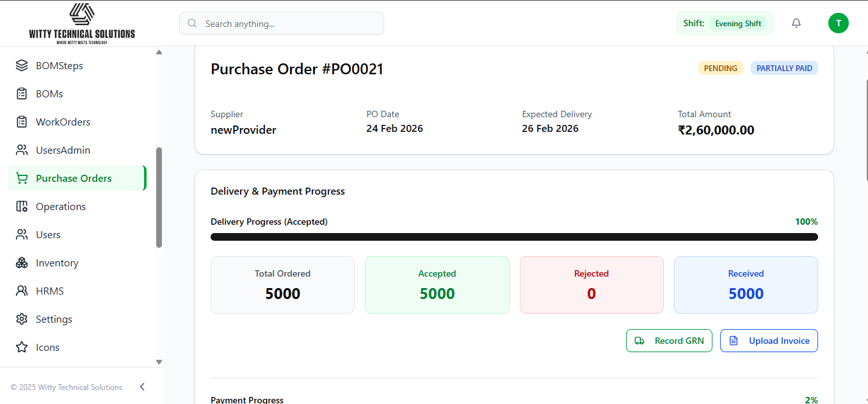Select the shopping cart Purchase Orders icon
Image resolution: width=868 pixels, height=404 pixels.
pyautogui.click(x=22, y=178)
